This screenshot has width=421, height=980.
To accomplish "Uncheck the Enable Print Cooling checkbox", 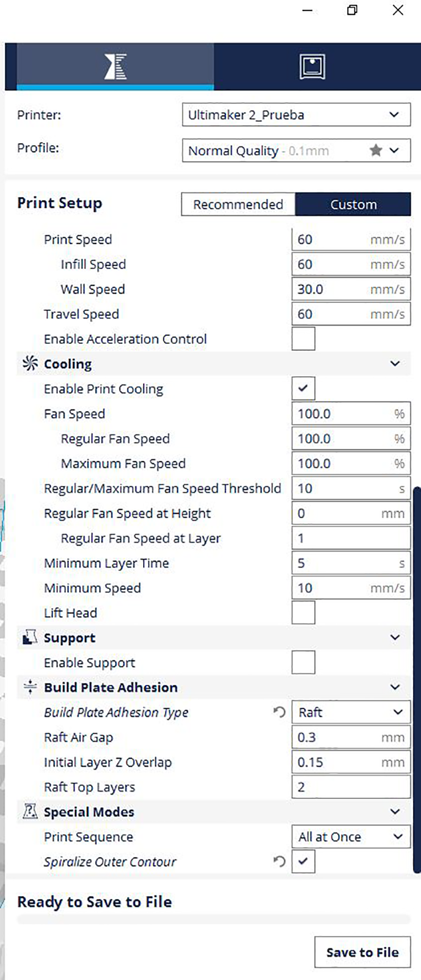I will (x=304, y=389).
